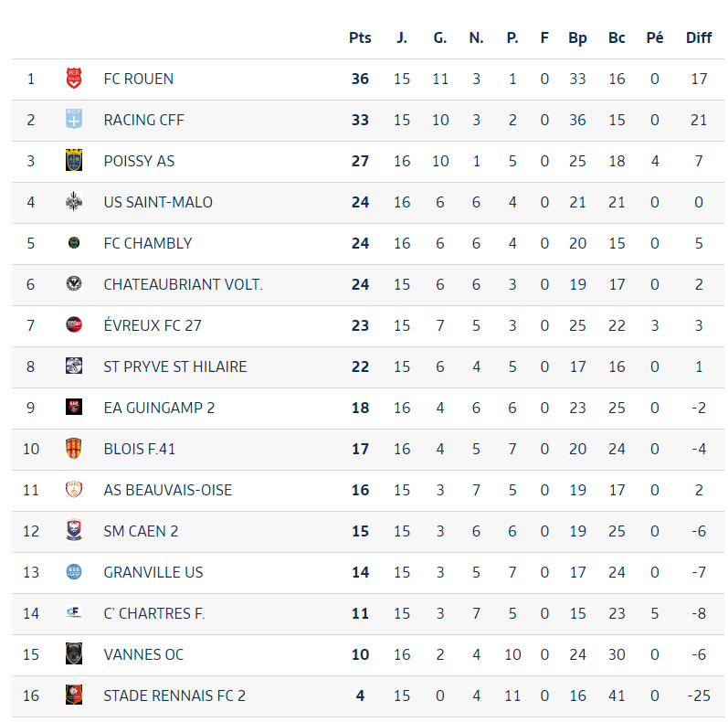Image resolution: width=728 pixels, height=722 pixels.
Task: Click the Évreux FC 27 logo
Action: click(74, 325)
